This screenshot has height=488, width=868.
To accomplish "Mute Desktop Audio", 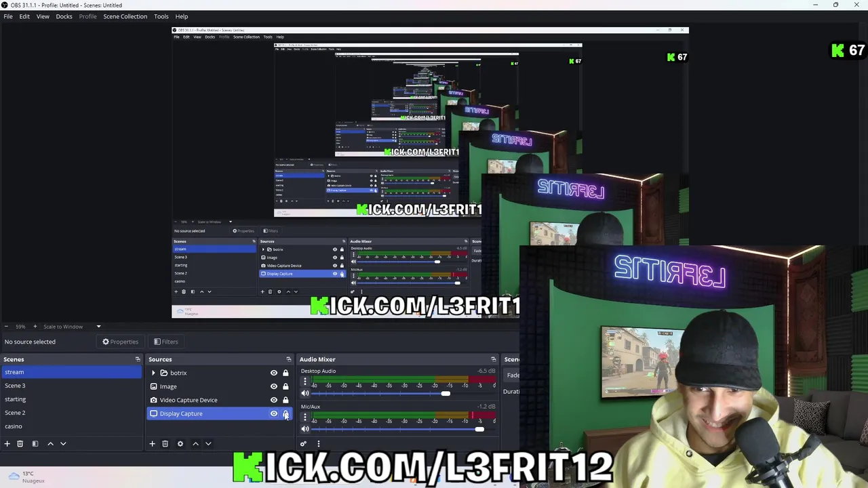I will (x=304, y=393).
